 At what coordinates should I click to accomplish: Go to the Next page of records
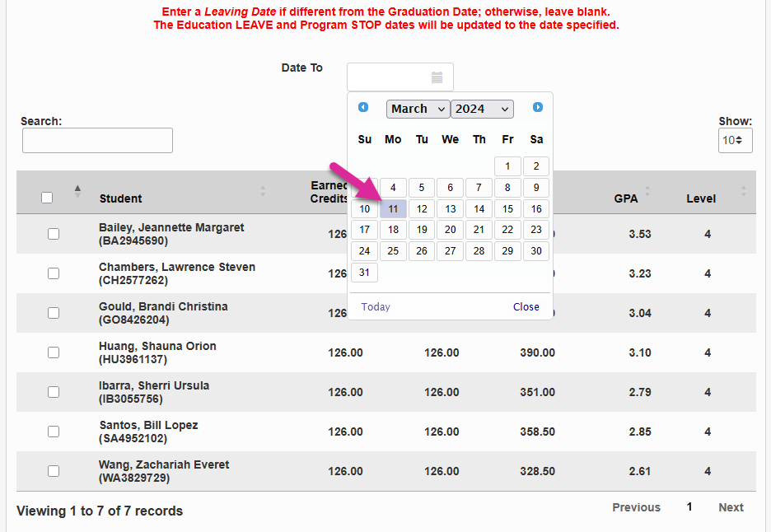[731, 507]
